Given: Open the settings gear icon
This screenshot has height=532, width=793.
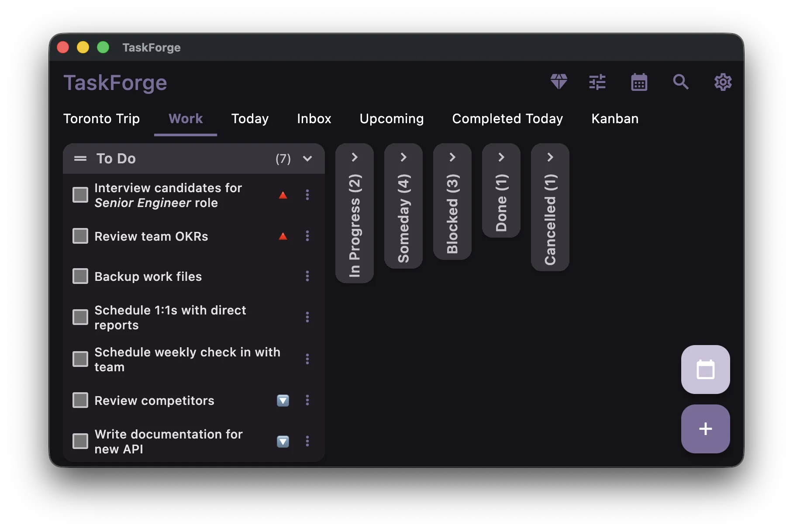Looking at the screenshot, I should (x=723, y=82).
